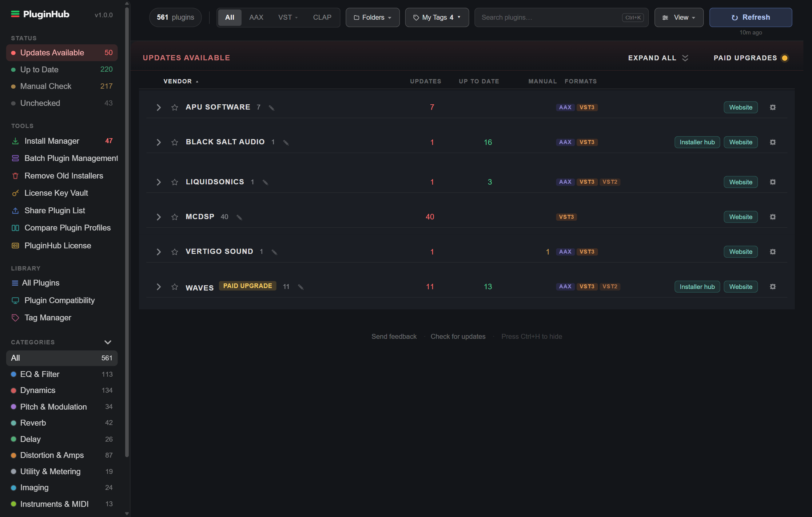Star the Black Salt Audio vendor
Image resolution: width=812 pixels, height=517 pixels.
(x=174, y=142)
